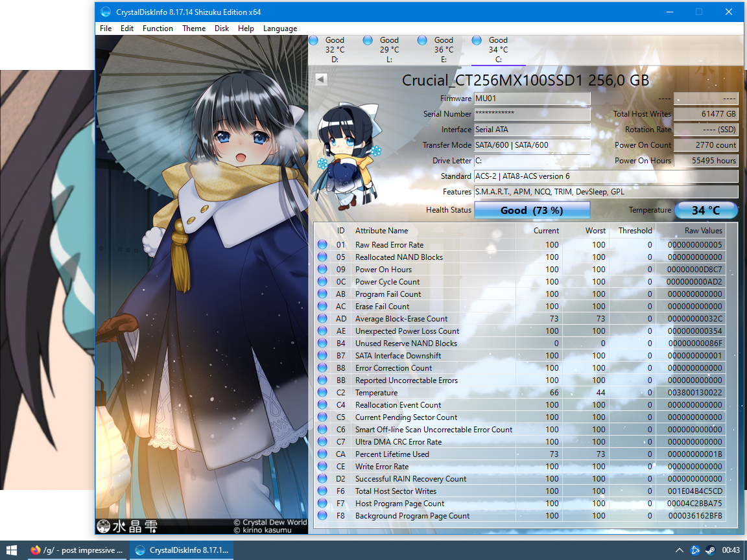This screenshot has height=560, width=747.
Task: Open the Function menu
Action: 158,29
